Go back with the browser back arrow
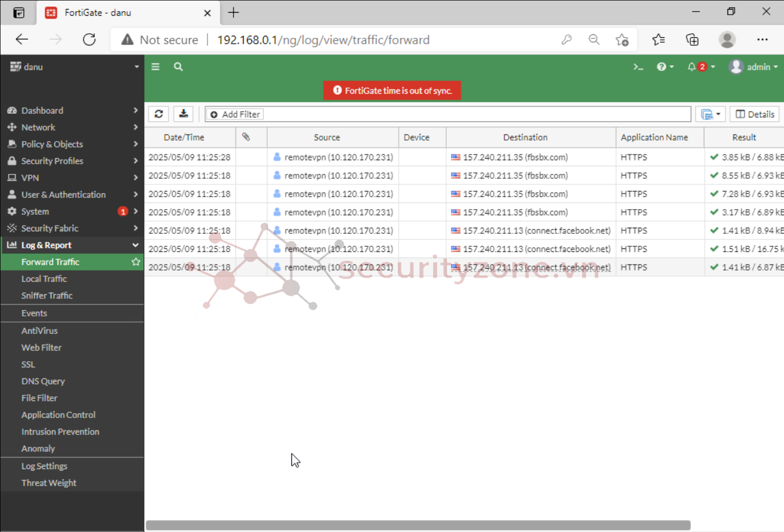This screenshot has width=784, height=532. tap(22, 39)
